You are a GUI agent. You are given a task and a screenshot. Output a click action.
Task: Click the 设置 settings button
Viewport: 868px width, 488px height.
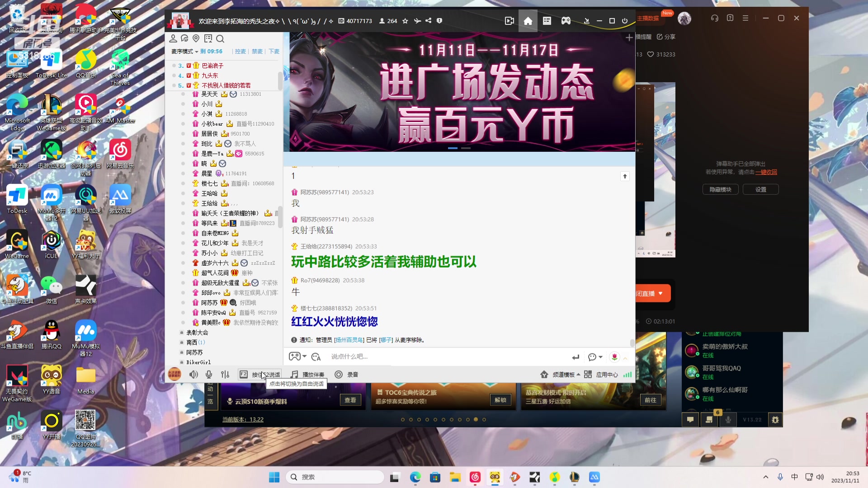(x=761, y=190)
